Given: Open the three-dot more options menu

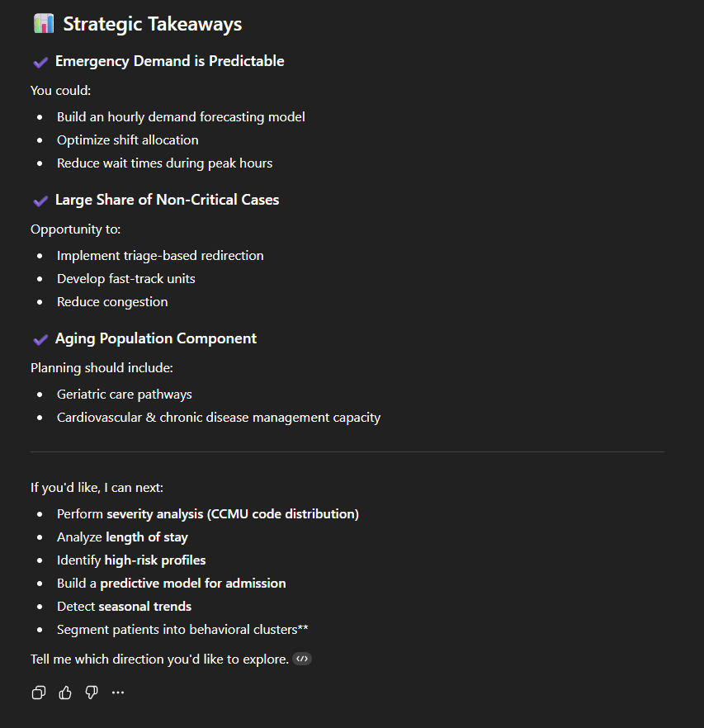Looking at the screenshot, I should click(118, 693).
